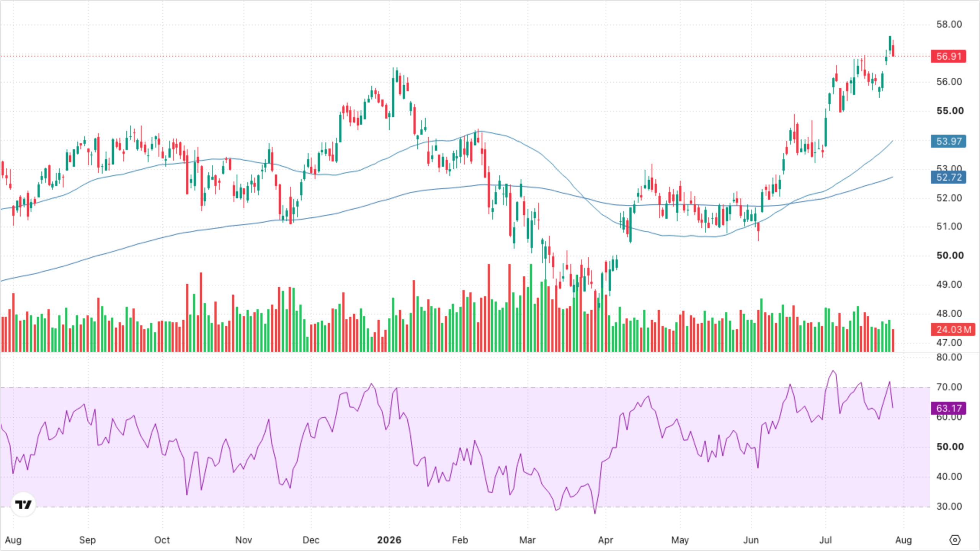Click the Mar label on time axis

527,540
